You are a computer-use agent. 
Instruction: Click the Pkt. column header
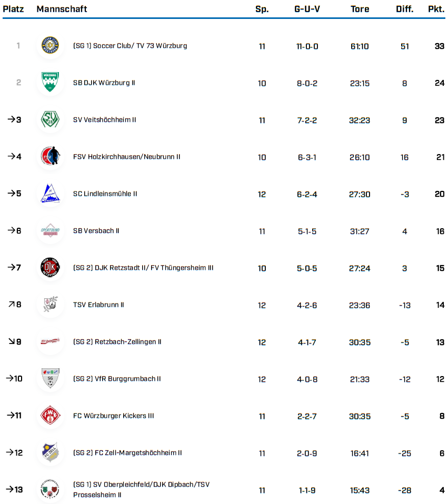(436, 9)
